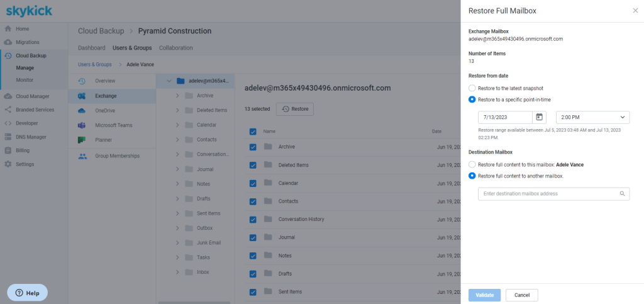The image size is (644, 304).
Task: Expand the Journal tree folder
Action: tap(177, 169)
